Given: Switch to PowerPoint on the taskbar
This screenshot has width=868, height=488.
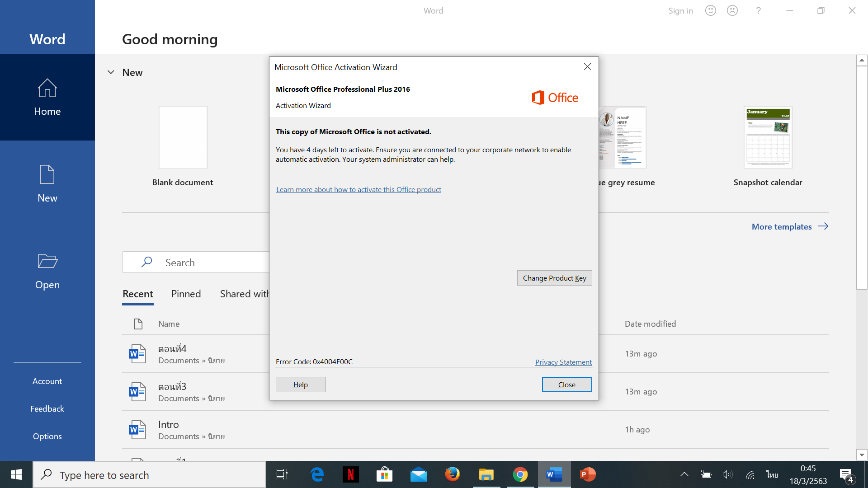Looking at the screenshot, I should pos(588,474).
